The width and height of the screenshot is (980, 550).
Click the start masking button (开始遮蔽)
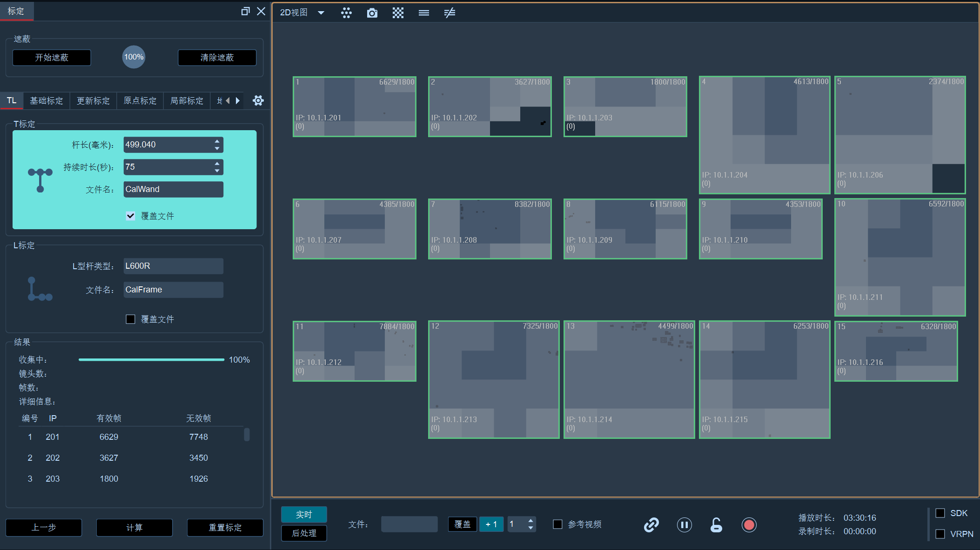pyautogui.click(x=52, y=58)
